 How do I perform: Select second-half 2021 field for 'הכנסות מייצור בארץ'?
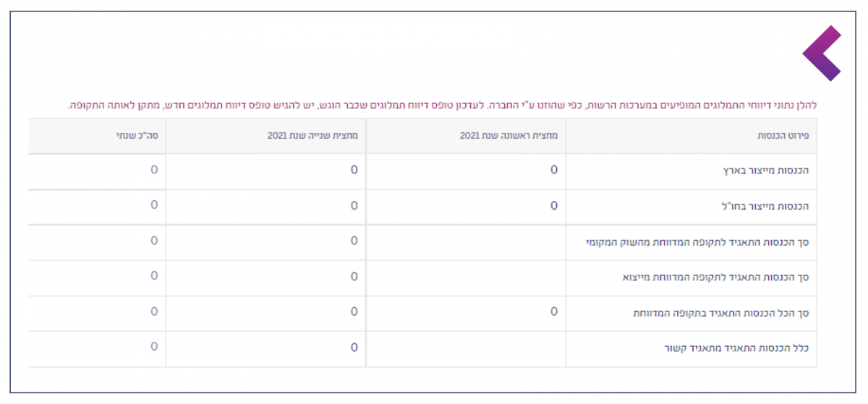coord(266,170)
